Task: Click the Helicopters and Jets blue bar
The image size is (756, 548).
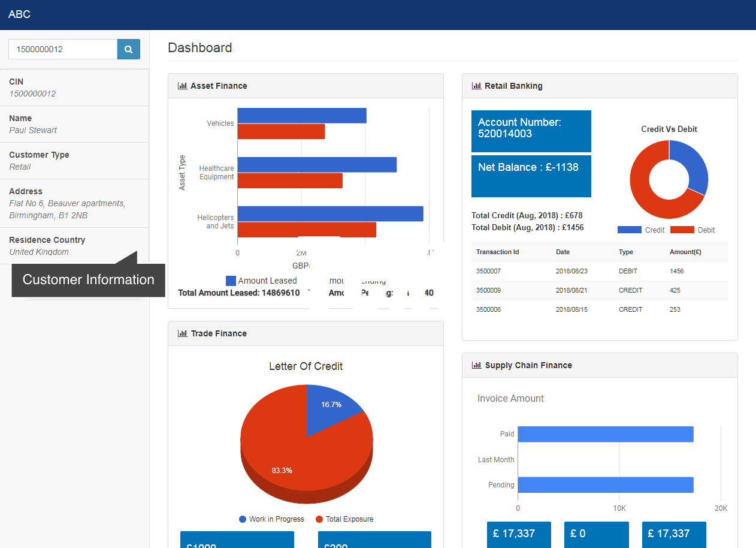Action: point(330,214)
